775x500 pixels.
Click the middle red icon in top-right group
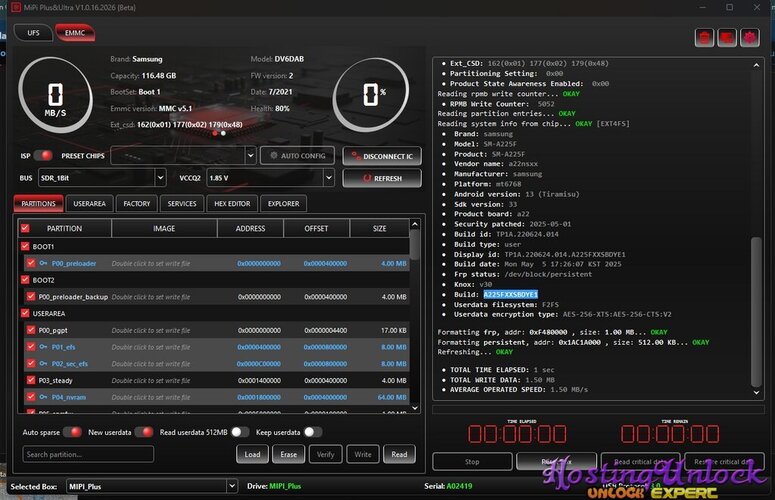(727, 38)
